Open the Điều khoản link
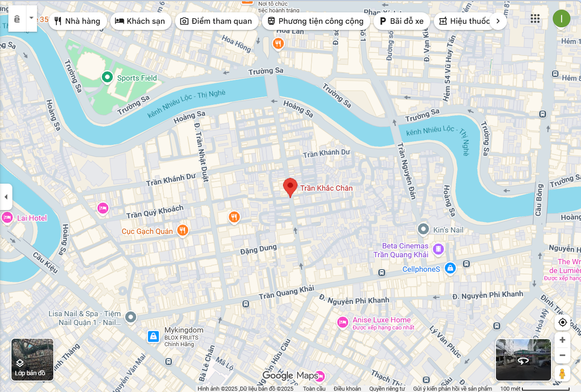 [347, 388]
